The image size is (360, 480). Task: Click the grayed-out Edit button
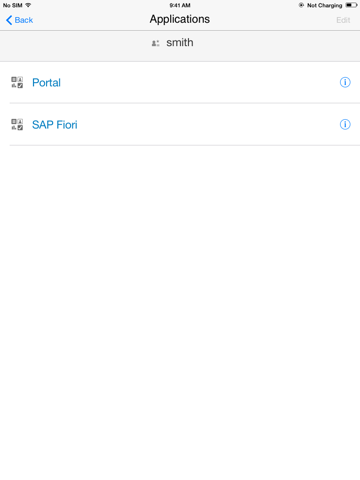pyautogui.click(x=343, y=20)
